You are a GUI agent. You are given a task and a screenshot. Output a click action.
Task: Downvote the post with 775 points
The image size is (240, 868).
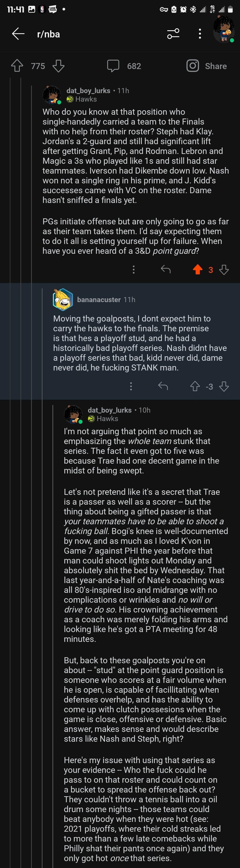tap(58, 66)
